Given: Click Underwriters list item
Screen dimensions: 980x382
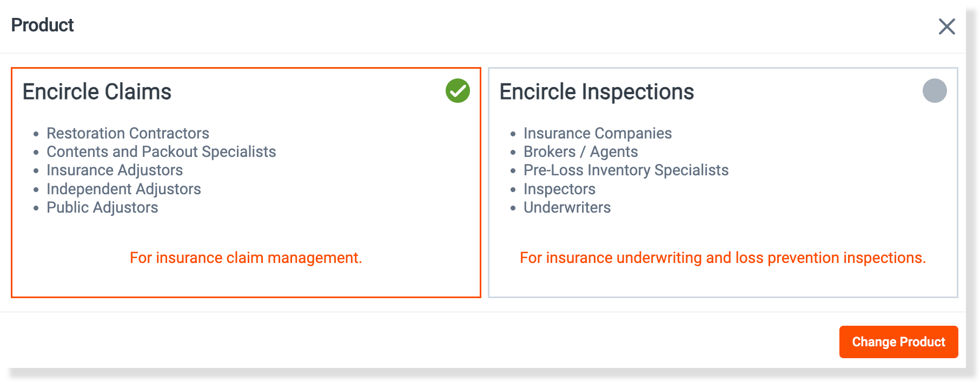Looking at the screenshot, I should point(567,207).
